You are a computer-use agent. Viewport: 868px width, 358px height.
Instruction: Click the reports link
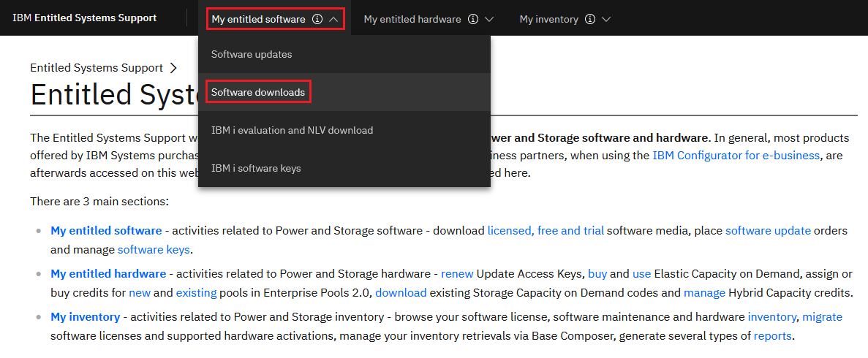pyautogui.click(x=772, y=336)
